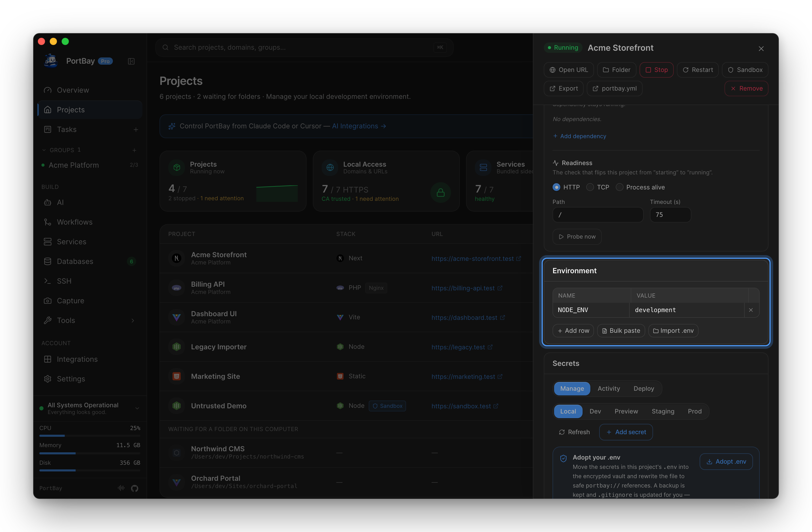The image size is (812, 532).
Task: Open the Databases section
Action: click(x=90, y=261)
